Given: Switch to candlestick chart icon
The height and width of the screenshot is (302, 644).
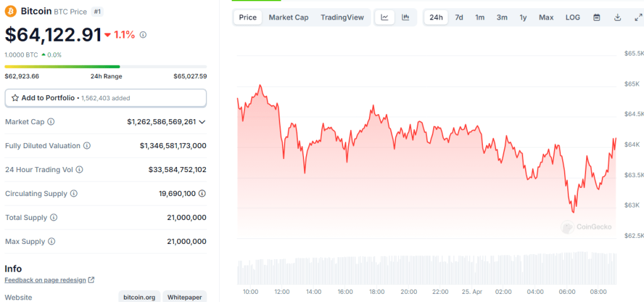Looking at the screenshot, I should click(x=405, y=17).
